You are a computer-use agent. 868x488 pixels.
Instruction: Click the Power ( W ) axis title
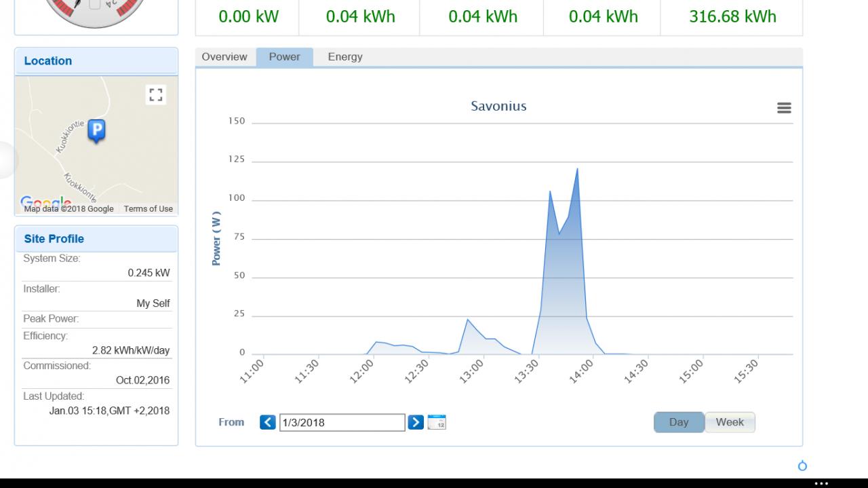(x=216, y=238)
